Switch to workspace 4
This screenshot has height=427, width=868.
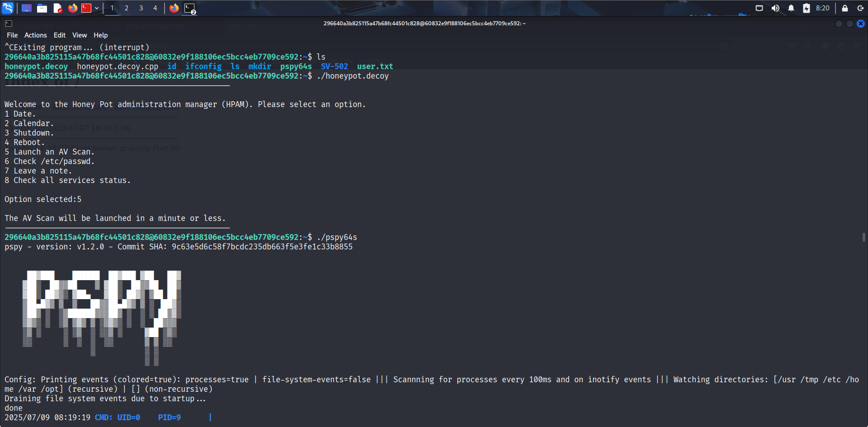click(155, 8)
